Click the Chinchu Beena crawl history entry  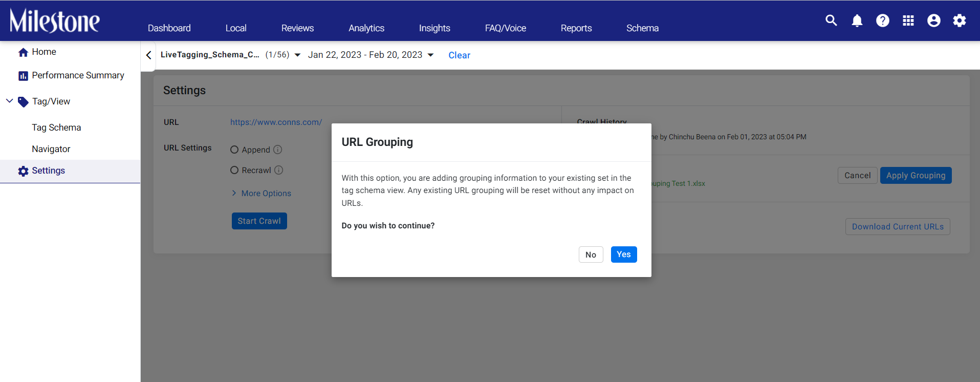[x=729, y=137]
